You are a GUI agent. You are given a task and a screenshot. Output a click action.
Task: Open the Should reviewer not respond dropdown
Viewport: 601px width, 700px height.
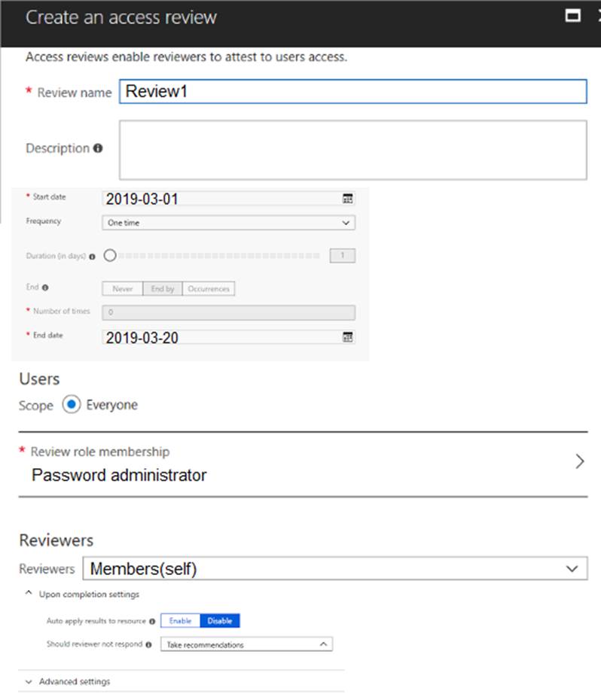click(x=246, y=645)
